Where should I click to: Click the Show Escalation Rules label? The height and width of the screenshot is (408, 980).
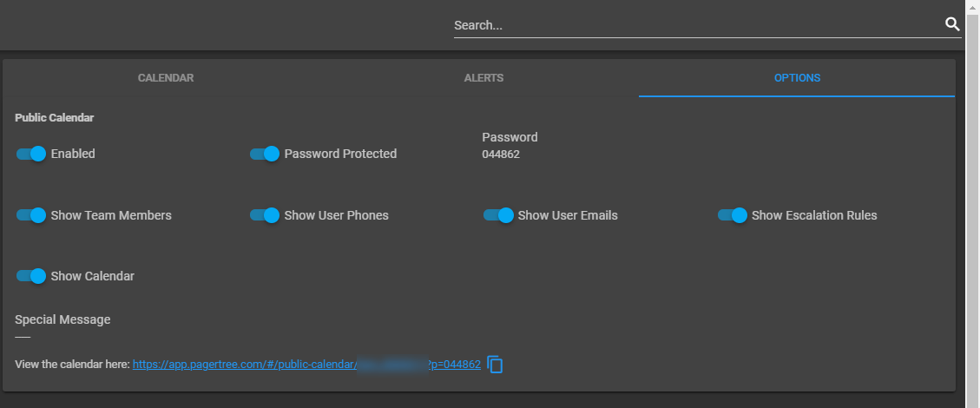[x=813, y=215]
